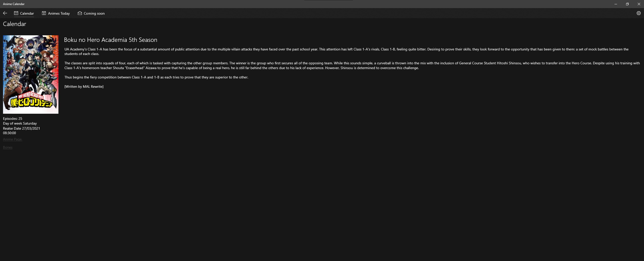This screenshot has height=261, width=644.
Task: Open the Animes Today tab label
Action: pyautogui.click(x=59, y=13)
